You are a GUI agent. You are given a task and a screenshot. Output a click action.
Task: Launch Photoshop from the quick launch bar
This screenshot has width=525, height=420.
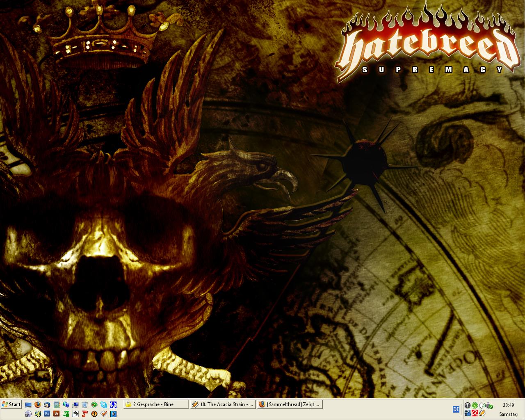pos(47,414)
